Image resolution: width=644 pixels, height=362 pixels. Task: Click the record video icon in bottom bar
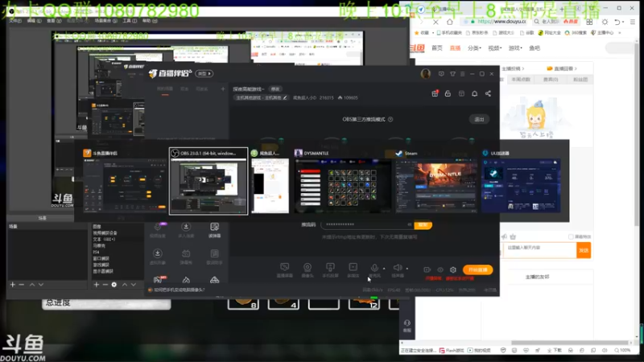(x=427, y=269)
